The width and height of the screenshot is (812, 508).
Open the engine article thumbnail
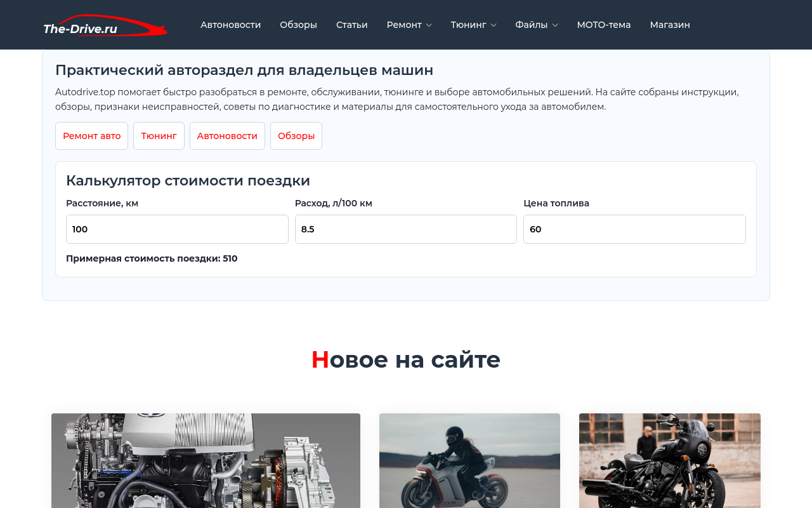pyautogui.click(x=206, y=460)
